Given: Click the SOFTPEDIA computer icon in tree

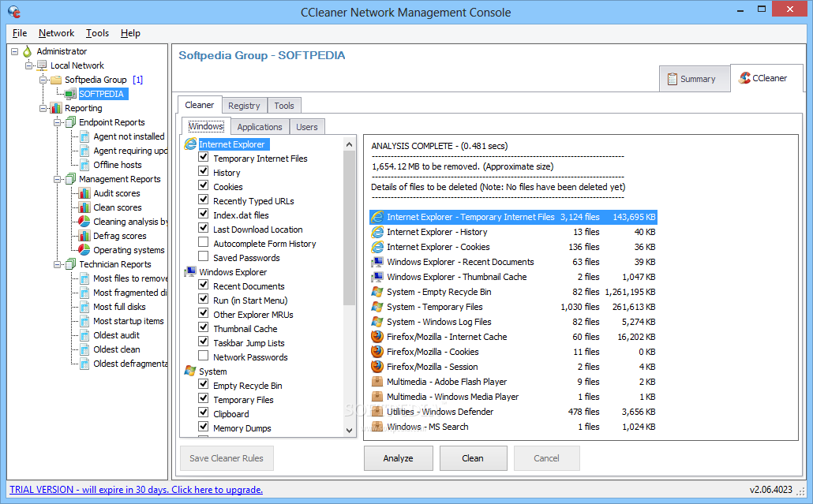Looking at the screenshot, I should pyautogui.click(x=70, y=94).
